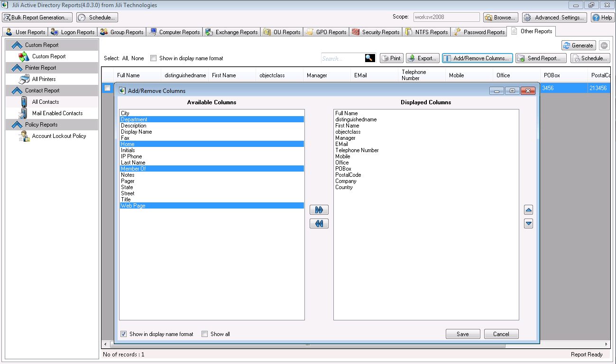Move displayed column up with arrow
The height and width of the screenshot is (364, 616).
click(x=529, y=210)
